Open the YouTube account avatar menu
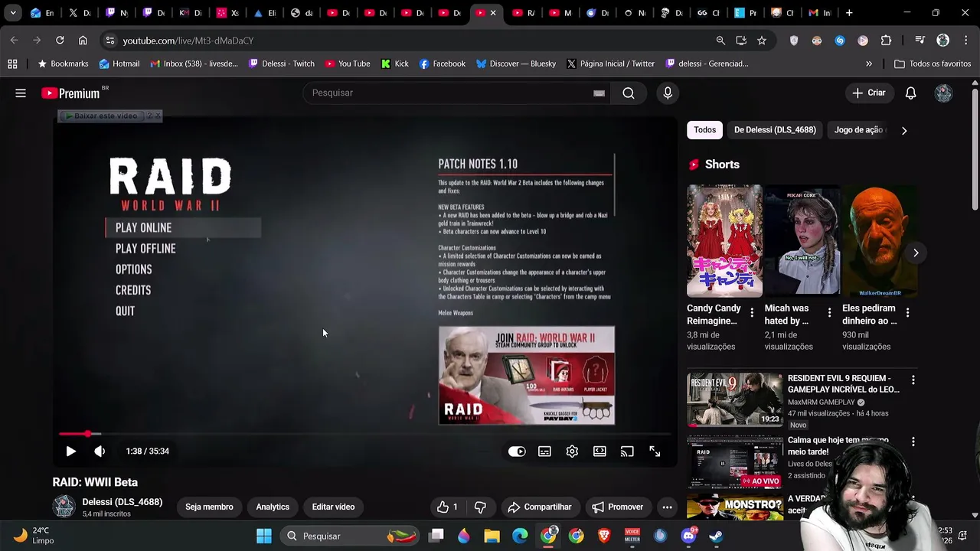 (x=943, y=93)
